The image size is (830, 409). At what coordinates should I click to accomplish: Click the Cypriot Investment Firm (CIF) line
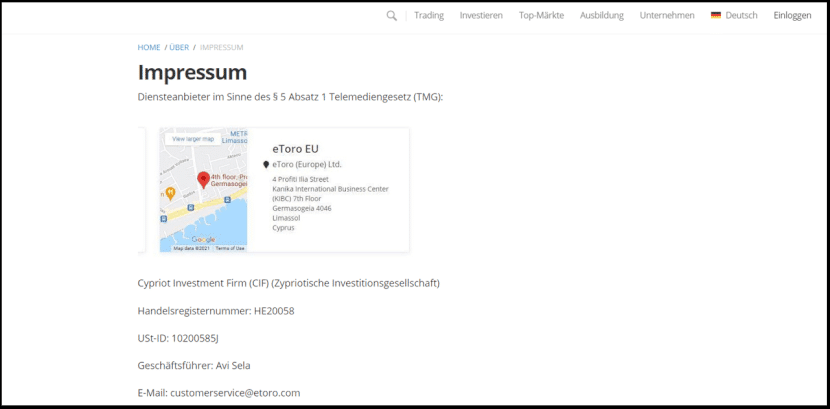click(288, 283)
